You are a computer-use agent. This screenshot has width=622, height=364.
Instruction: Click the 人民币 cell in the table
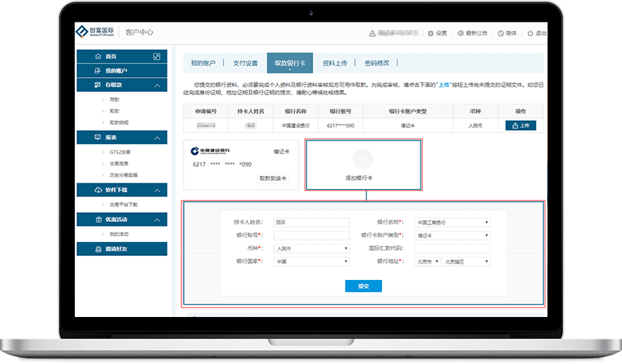[475, 126]
